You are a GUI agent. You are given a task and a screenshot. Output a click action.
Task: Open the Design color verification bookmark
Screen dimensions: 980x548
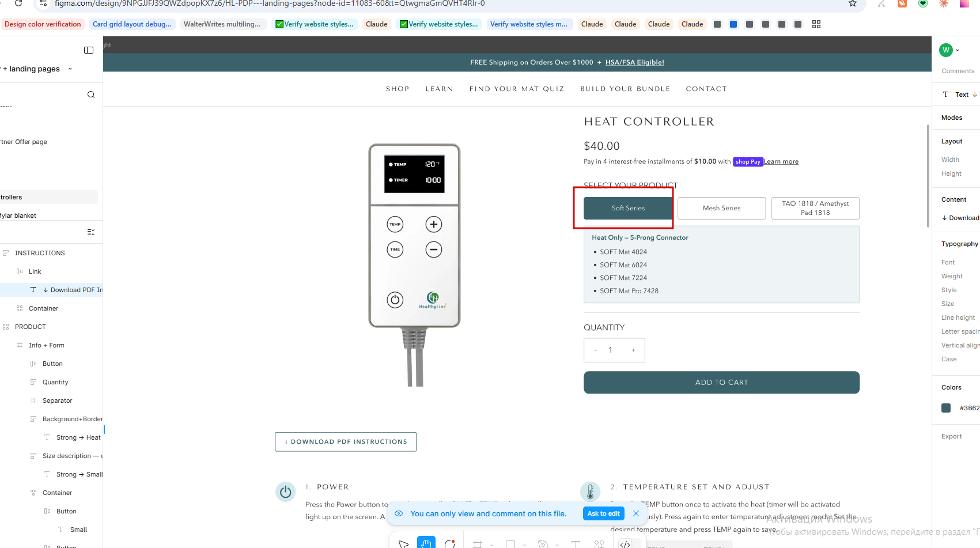pyautogui.click(x=43, y=24)
